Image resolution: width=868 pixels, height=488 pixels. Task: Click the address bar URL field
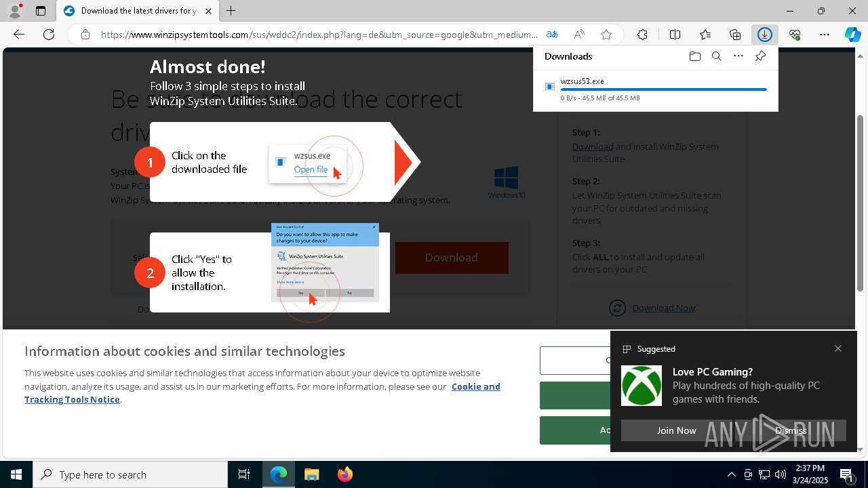pyautogui.click(x=319, y=35)
